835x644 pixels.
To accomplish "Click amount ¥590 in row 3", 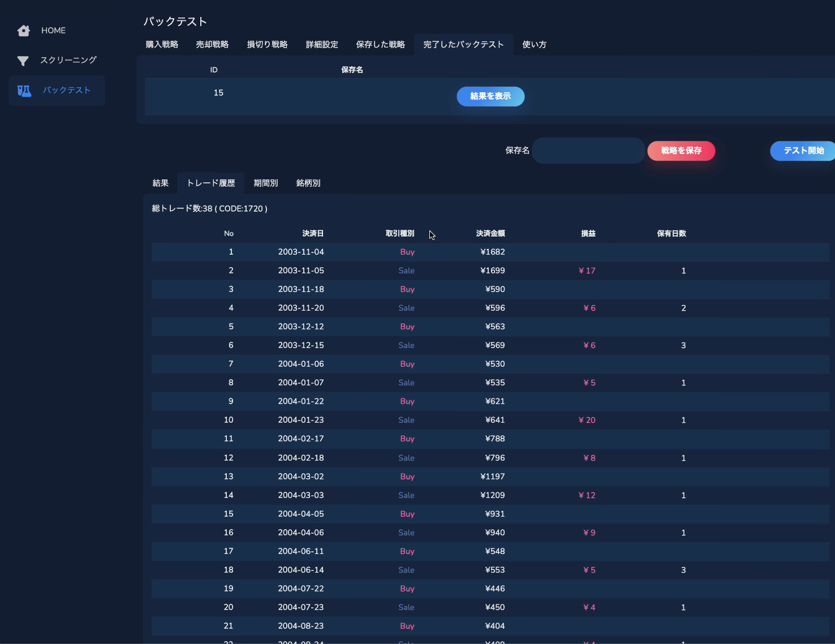I will pos(495,289).
